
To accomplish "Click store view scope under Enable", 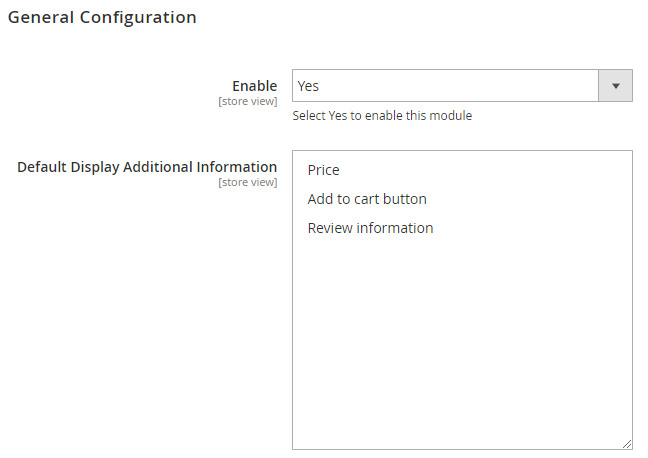I will [x=247, y=101].
